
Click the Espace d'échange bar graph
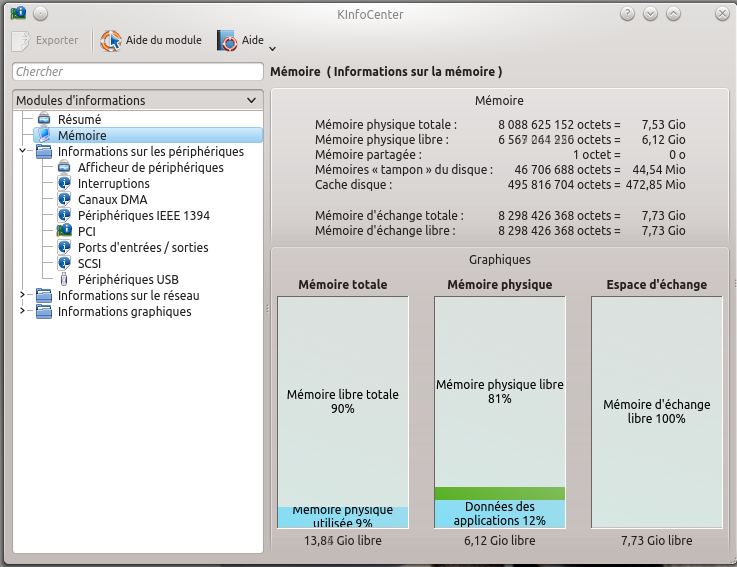click(x=657, y=412)
